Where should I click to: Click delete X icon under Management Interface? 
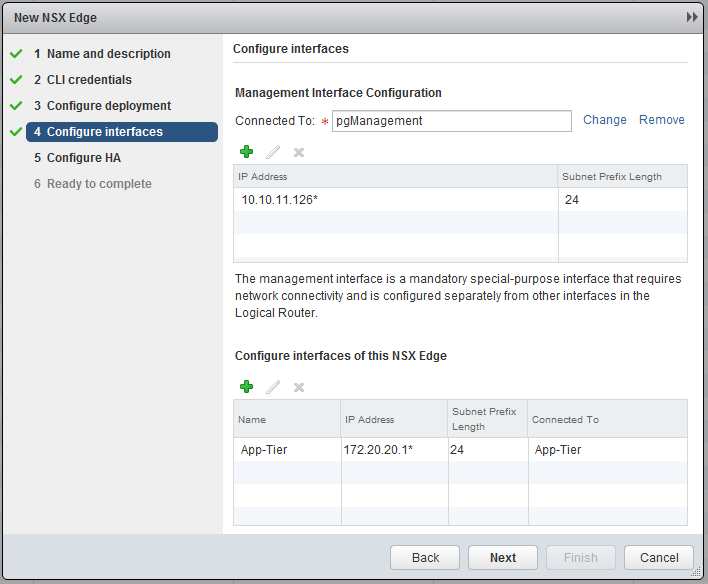tap(298, 152)
